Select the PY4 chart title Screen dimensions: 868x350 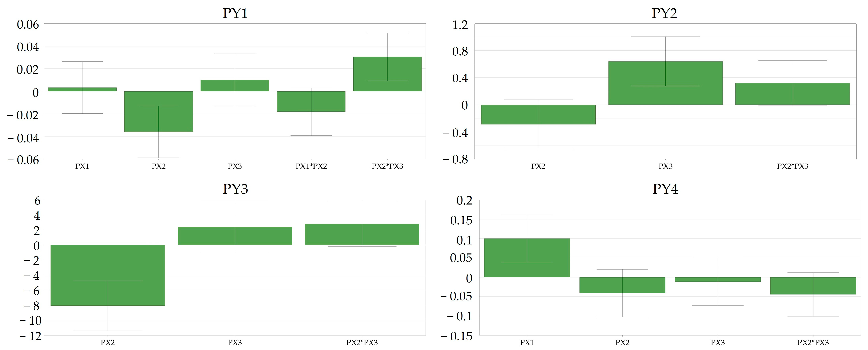click(x=665, y=189)
